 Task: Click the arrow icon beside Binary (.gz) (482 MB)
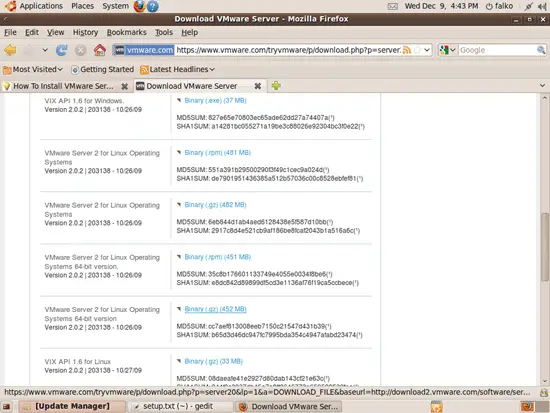click(179, 205)
